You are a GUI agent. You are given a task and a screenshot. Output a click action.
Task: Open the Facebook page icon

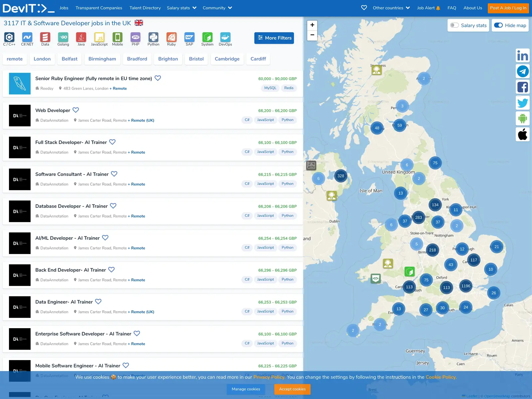coord(523,87)
